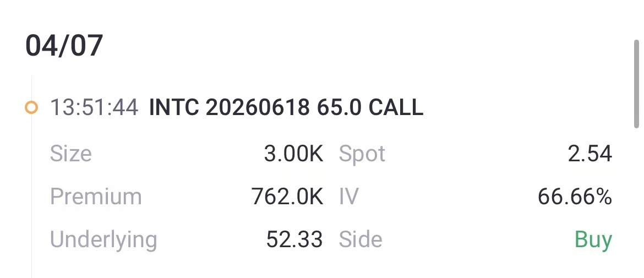Click the orange timeline marker circle

tap(31, 108)
